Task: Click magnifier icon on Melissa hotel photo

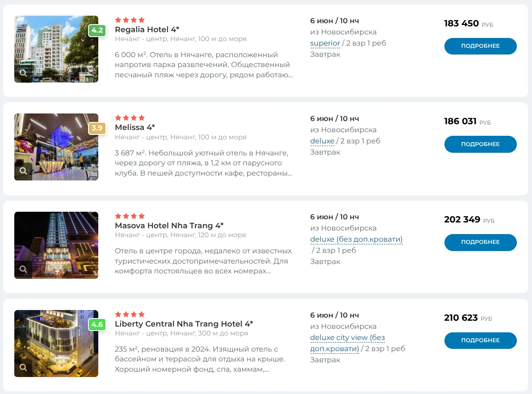Action: pos(23,171)
